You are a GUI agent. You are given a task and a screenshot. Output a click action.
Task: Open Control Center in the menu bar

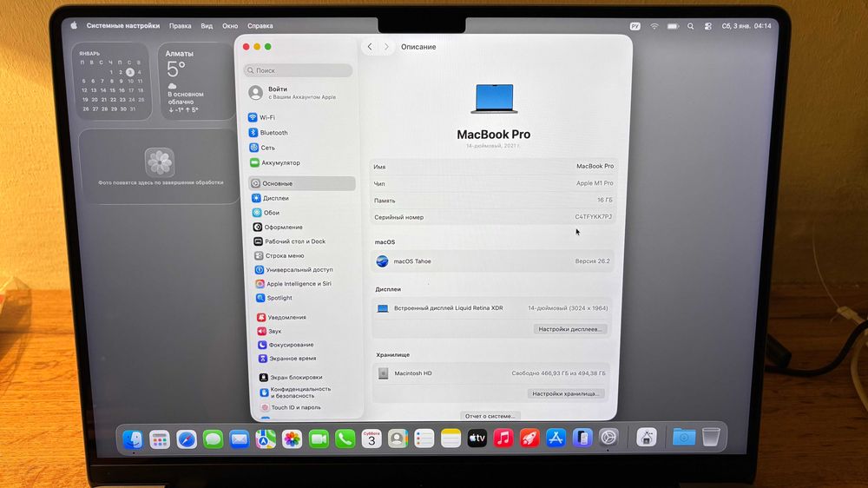[x=707, y=26]
